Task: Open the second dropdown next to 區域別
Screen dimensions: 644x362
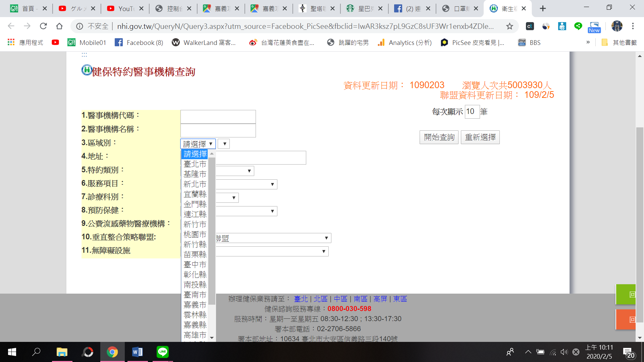Action: (x=224, y=144)
